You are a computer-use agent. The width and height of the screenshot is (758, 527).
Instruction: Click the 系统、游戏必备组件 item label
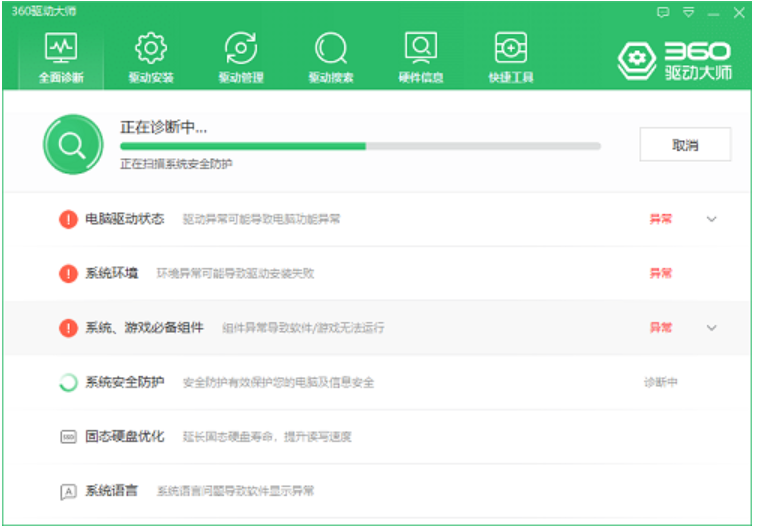(144, 328)
